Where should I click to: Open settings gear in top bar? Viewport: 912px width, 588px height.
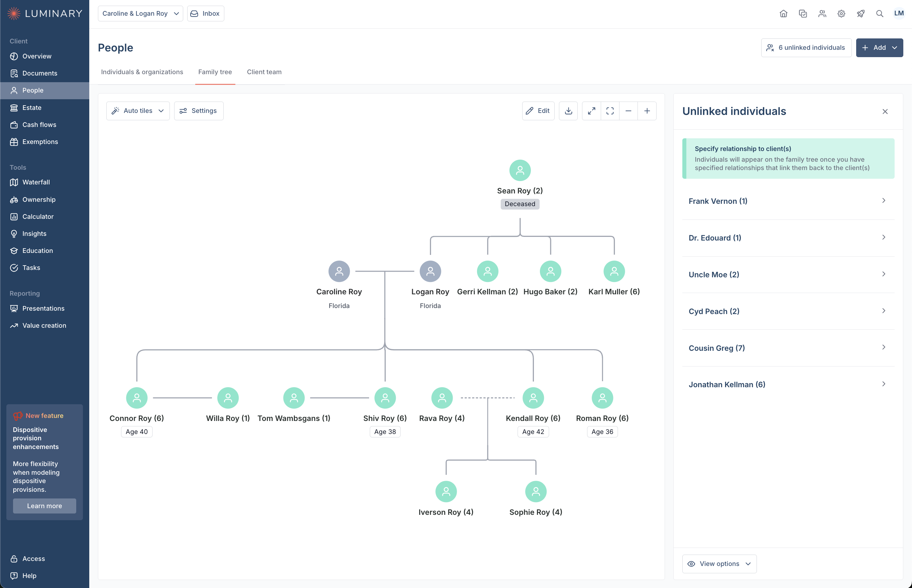pos(841,14)
